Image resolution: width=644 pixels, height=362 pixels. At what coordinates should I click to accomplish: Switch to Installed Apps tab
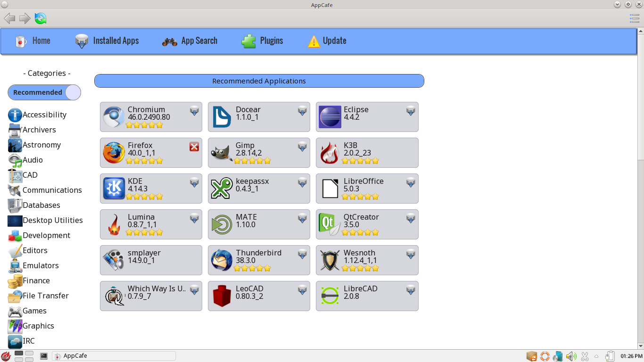tap(107, 41)
